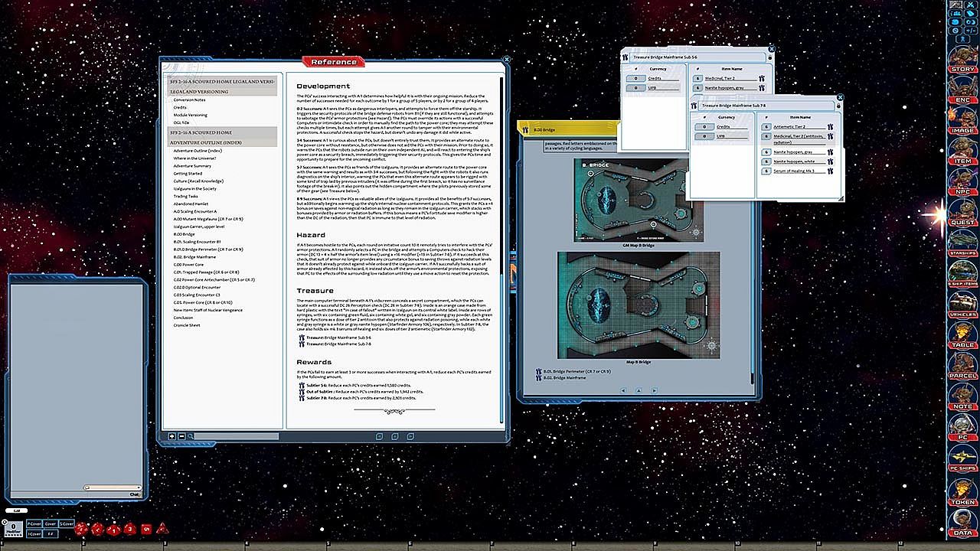The height and width of the screenshot is (551, 980).
Task: Select B.02. Bridge Mainframe in index
Action: [194, 257]
